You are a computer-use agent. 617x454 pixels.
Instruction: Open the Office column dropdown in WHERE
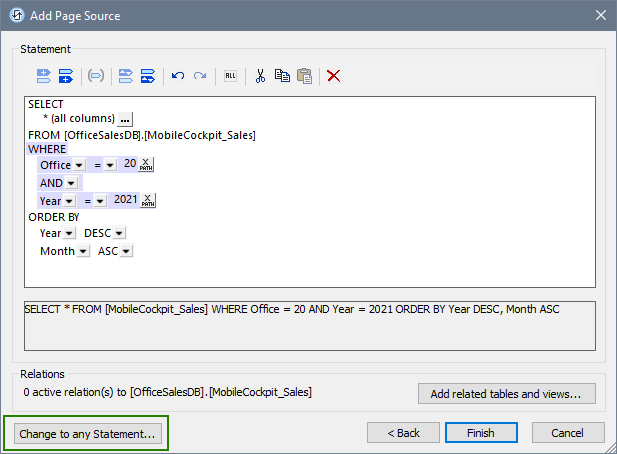click(80, 166)
